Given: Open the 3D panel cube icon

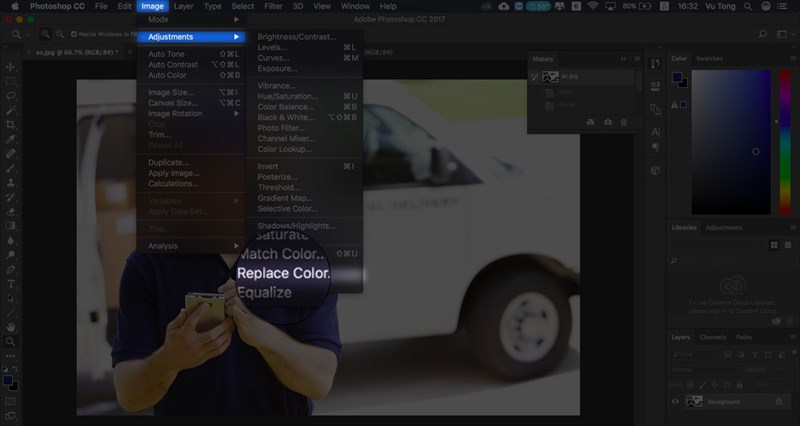Looking at the screenshot, I should coord(656,170).
